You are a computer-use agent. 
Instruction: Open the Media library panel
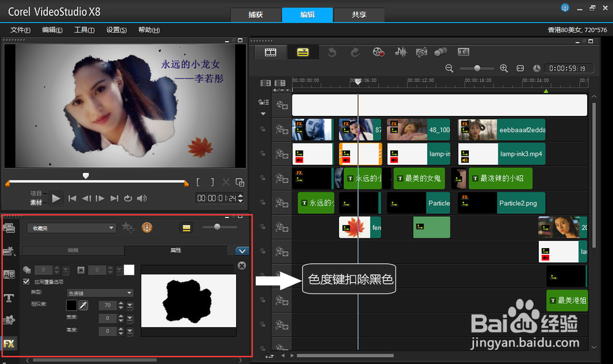click(9, 228)
